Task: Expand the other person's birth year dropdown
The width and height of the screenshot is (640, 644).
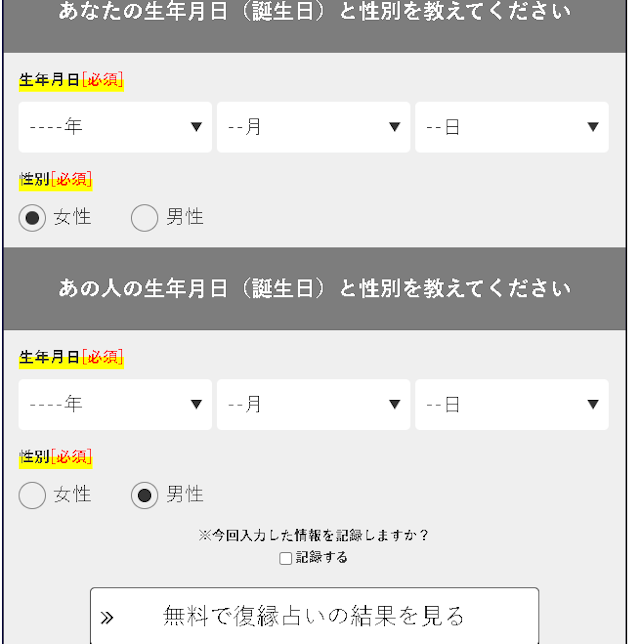Action: coord(115,404)
